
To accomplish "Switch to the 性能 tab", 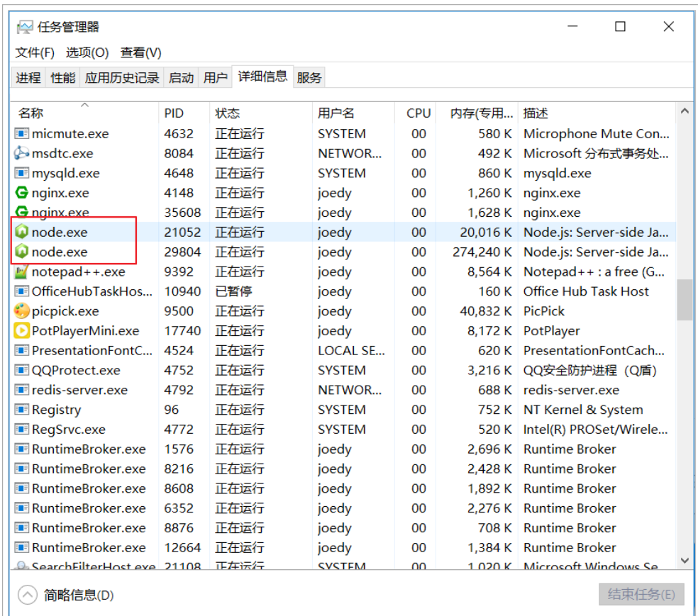I will (x=62, y=78).
